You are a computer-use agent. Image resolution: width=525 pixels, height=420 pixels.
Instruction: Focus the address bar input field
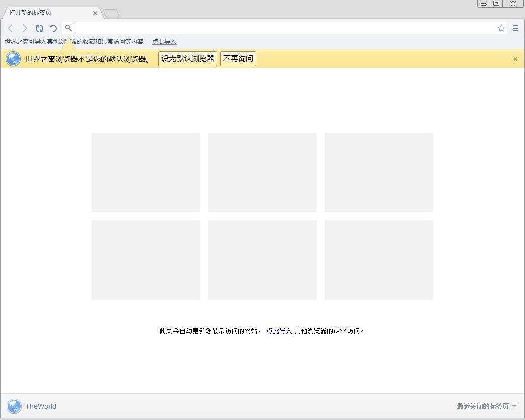click(x=285, y=28)
